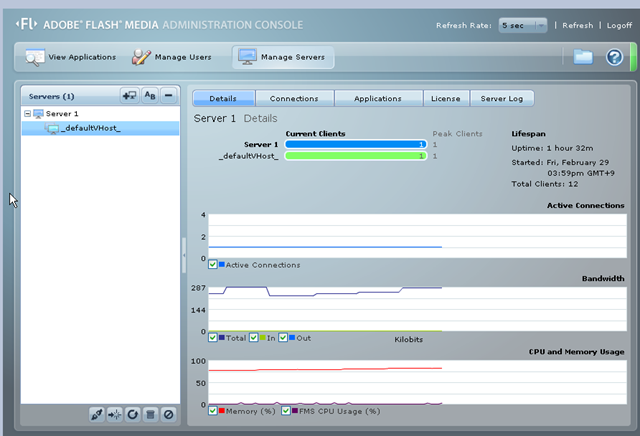Click the red Memory legend swatch
The width and height of the screenshot is (640, 436).
click(x=222, y=410)
